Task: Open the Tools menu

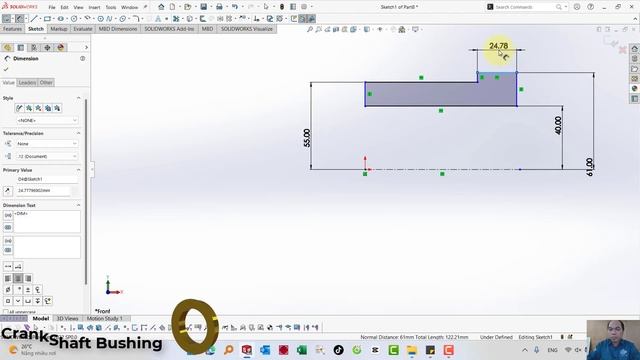Action: (x=111, y=7)
